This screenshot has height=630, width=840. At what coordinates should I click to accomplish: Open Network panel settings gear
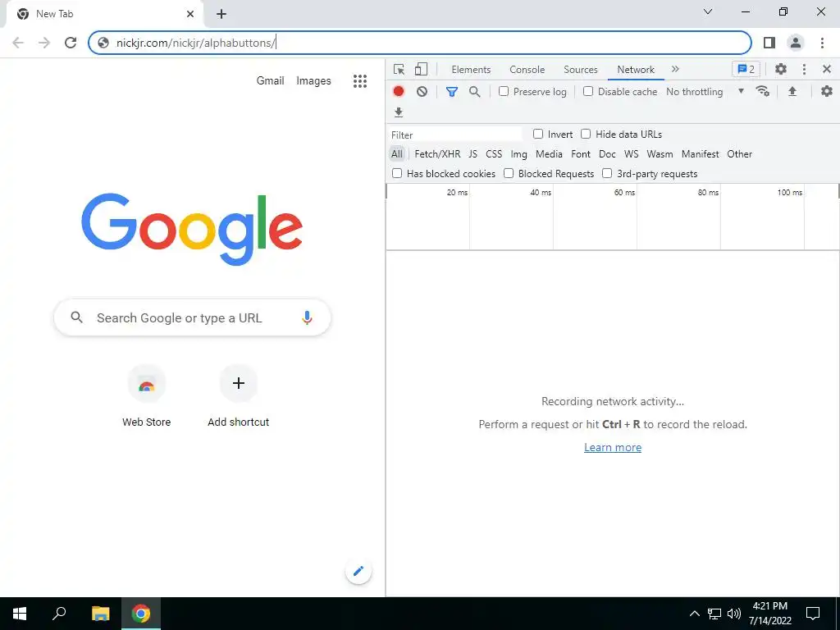coord(827,91)
